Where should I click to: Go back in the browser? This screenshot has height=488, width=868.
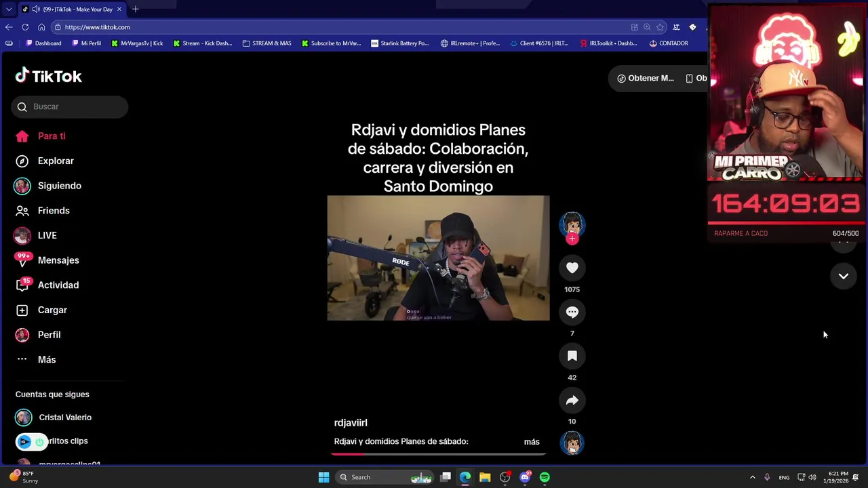8,27
